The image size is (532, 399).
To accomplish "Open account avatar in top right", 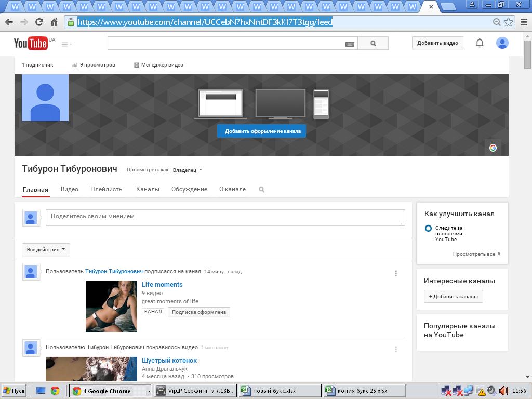I will (x=502, y=43).
